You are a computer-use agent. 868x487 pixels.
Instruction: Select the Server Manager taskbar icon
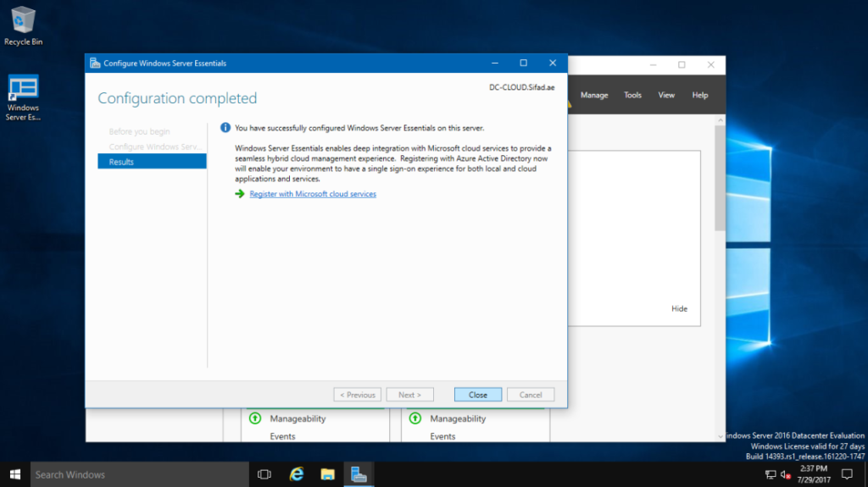(x=359, y=474)
